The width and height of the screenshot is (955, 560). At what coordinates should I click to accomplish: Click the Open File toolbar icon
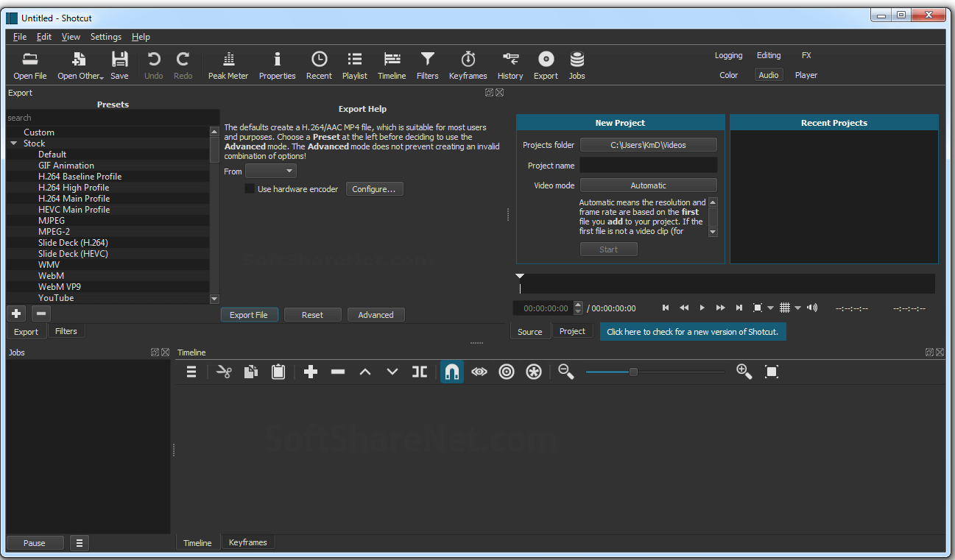pyautogui.click(x=30, y=65)
